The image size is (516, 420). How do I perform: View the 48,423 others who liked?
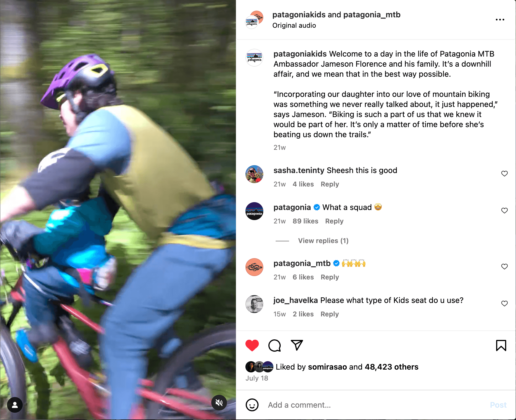[391, 367]
